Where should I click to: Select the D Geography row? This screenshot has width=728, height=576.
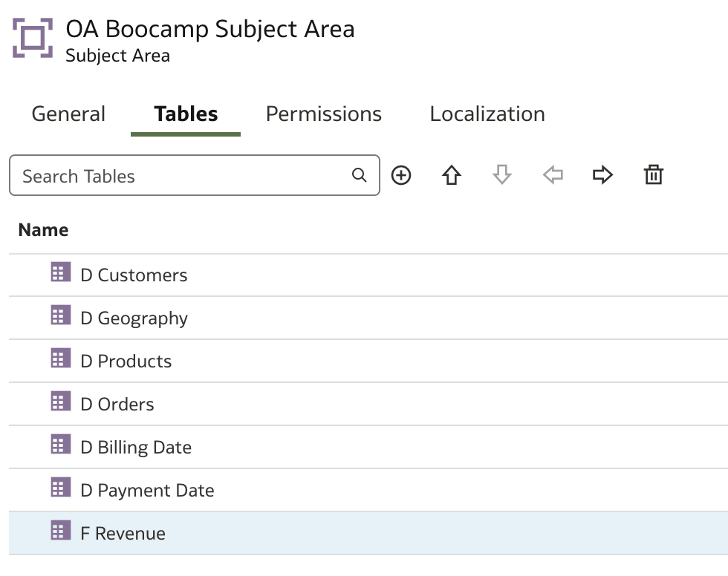368,318
